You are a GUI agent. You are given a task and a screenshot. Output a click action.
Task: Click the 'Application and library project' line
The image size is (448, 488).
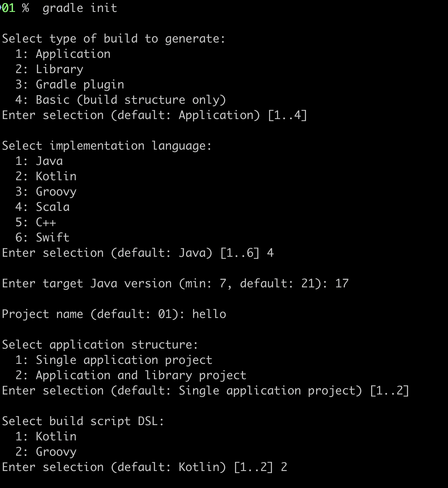click(x=131, y=375)
